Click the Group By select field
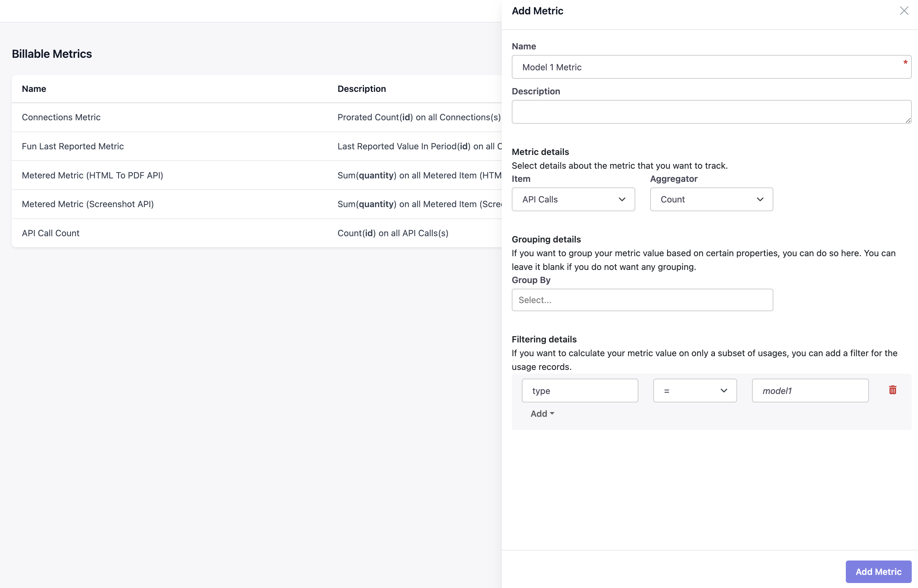918x588 pixels. [x=642, y=300]
